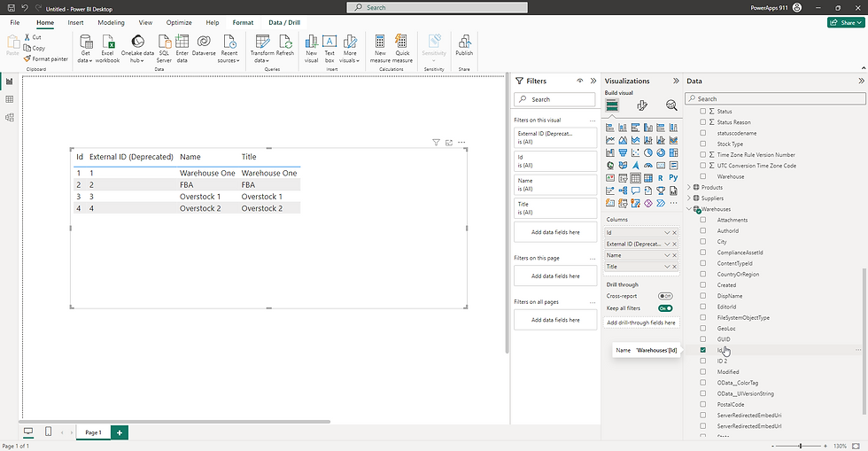Click the Data pane search field
This screenshot has width=868, height=451.
(775, 98)
